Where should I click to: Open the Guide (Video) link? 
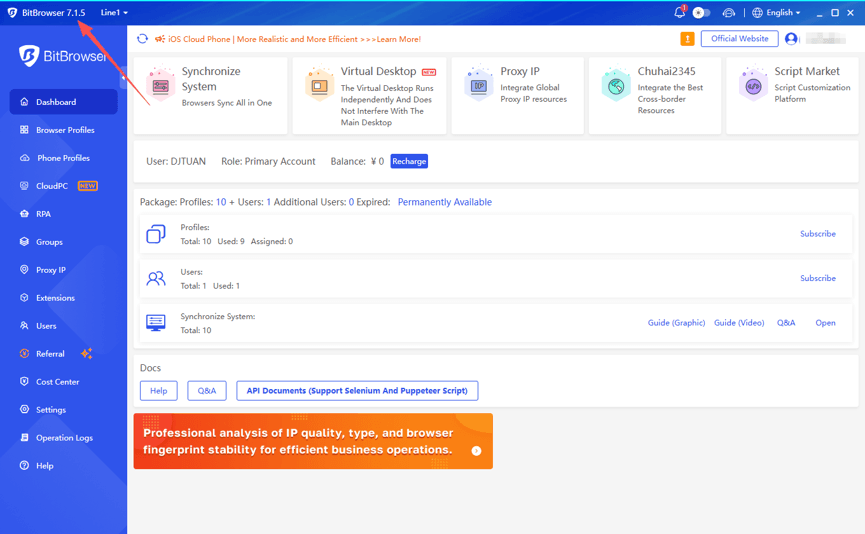coord(739,323)
